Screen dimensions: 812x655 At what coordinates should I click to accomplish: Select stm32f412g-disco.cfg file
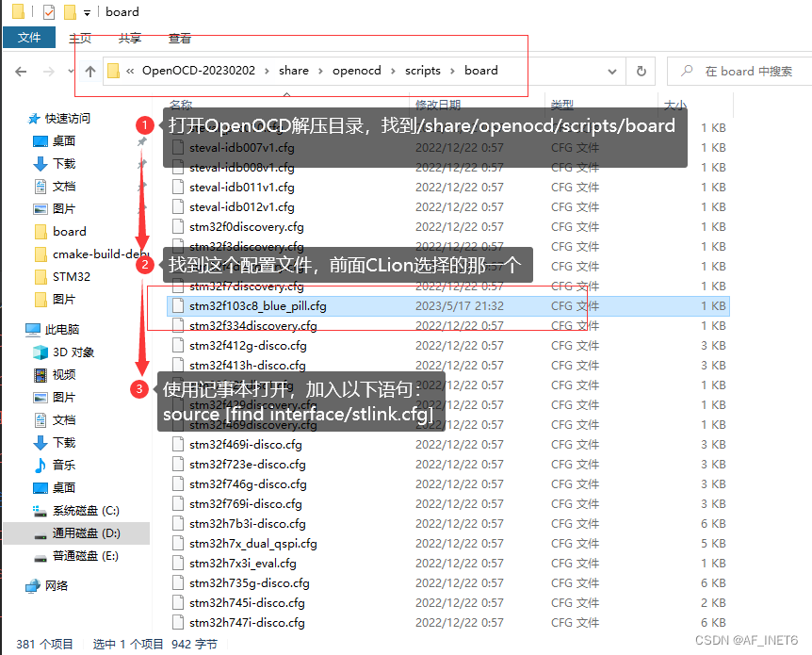(x=448, y=346)
